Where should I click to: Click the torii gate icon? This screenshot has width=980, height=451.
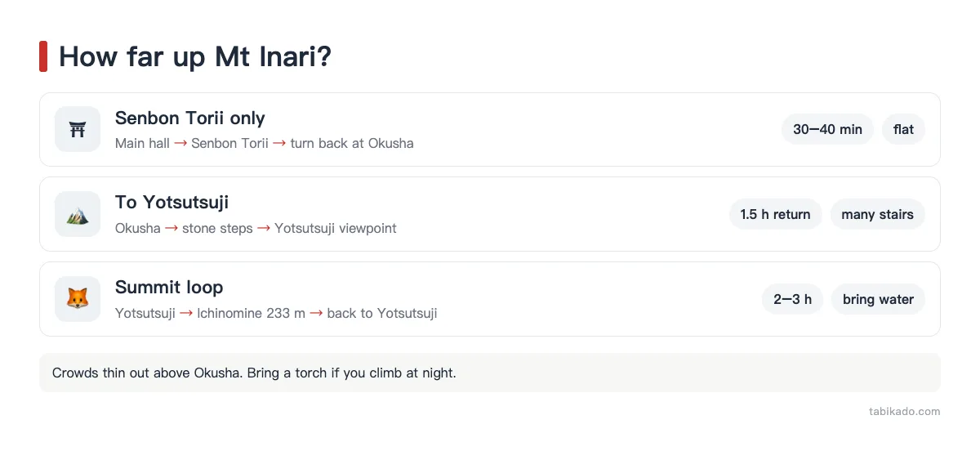click(78, 129)
